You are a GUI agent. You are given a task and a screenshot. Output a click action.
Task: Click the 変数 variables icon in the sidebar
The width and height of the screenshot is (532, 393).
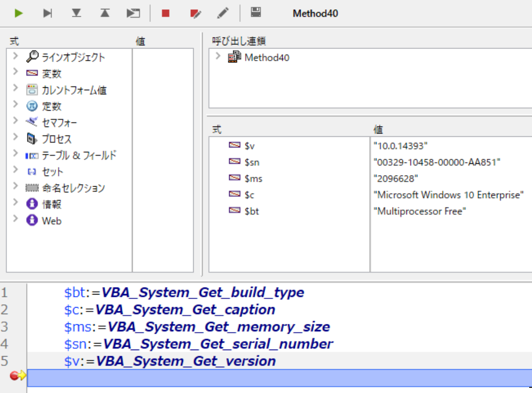coord(31,73)
